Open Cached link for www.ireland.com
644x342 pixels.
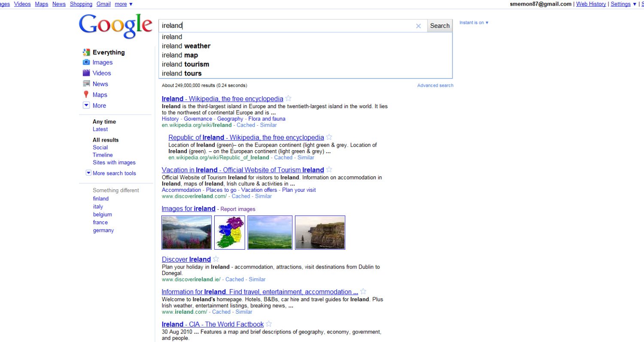(x=221, y=312)
